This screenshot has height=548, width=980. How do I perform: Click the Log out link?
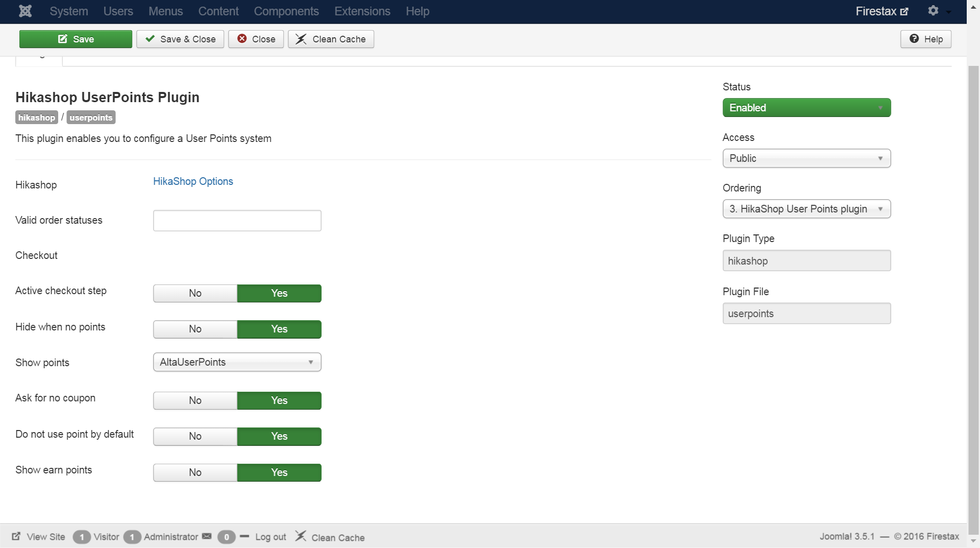click(271, 537)
